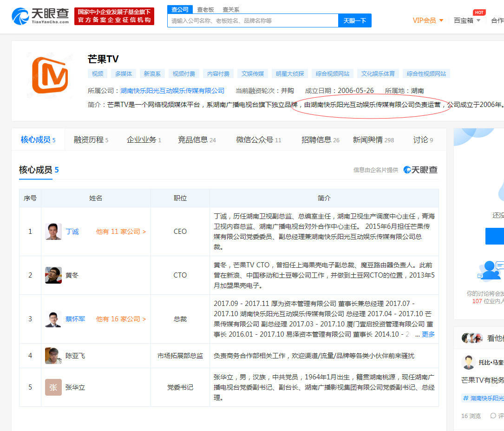Viewport: 504px width, 431px height.
Task: Open Cai Huaijun's 他有 16 家公司 link
Action: (x=121, y=319)
